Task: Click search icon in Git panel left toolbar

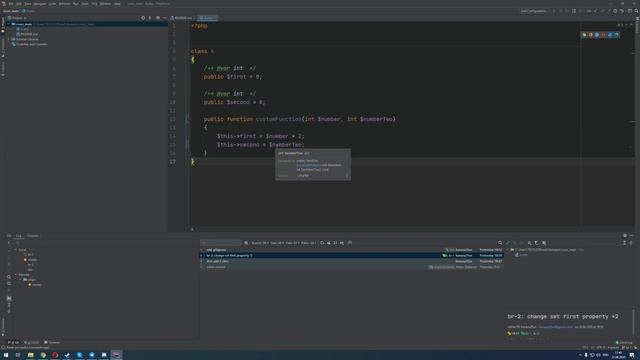Action: 9,277
